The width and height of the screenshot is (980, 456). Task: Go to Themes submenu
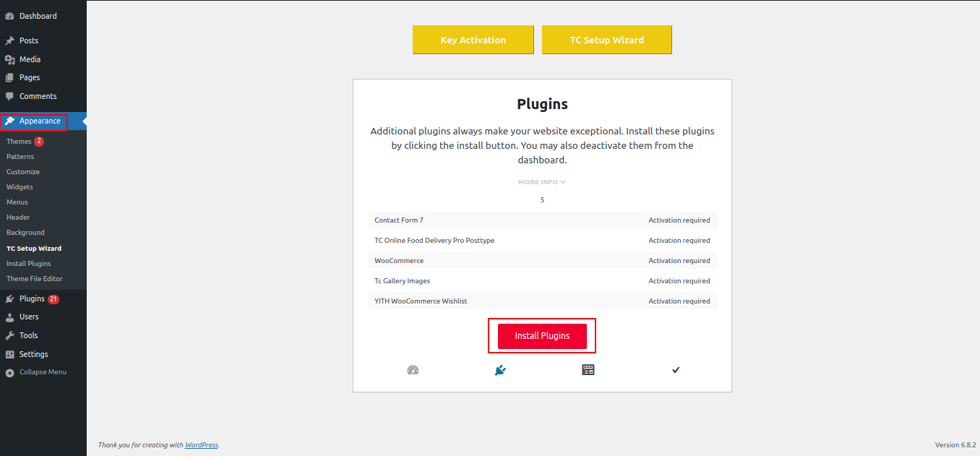[19, 142]
